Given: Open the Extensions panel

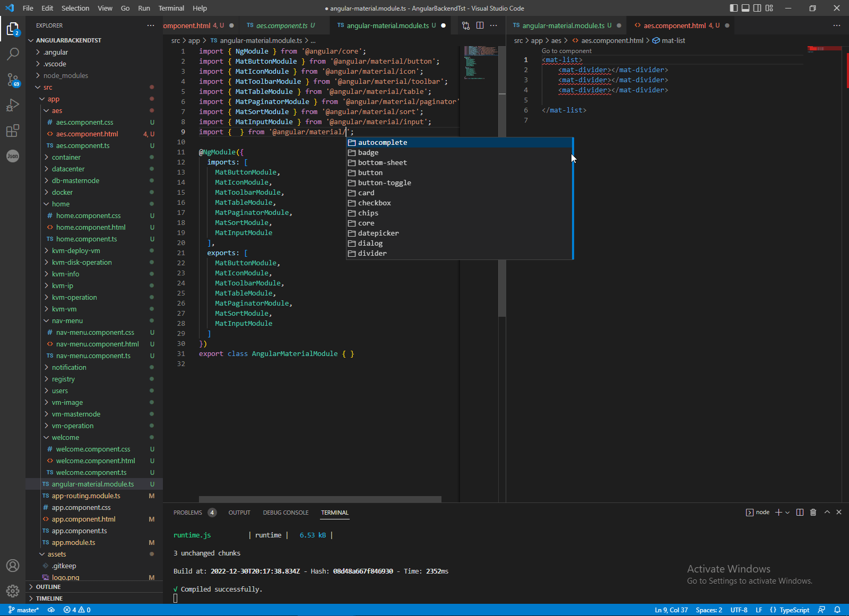Looking at the screenshot, I should pyautogui.click(x=13, y=131).
